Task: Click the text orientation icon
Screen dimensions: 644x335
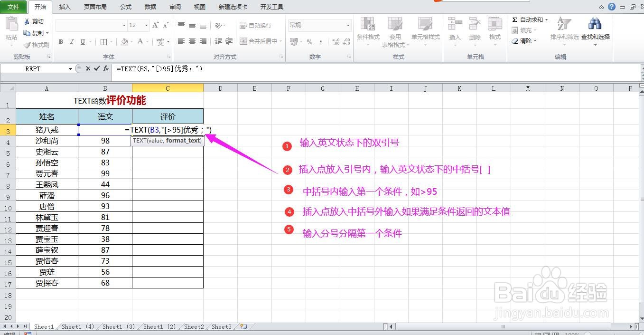Action: pos(218,25)
